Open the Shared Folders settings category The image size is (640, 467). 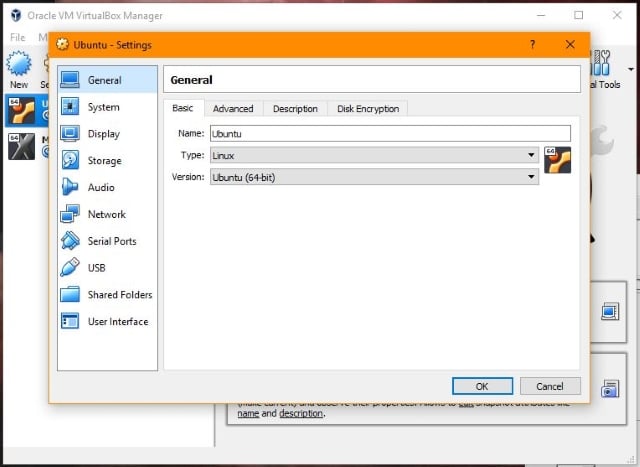pyautogui.click(x=107, y=295)
